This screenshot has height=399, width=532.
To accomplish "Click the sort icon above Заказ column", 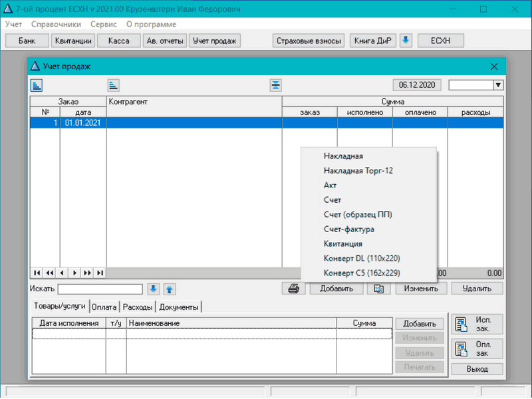I will pyautogui.click(x=36, y=84).
